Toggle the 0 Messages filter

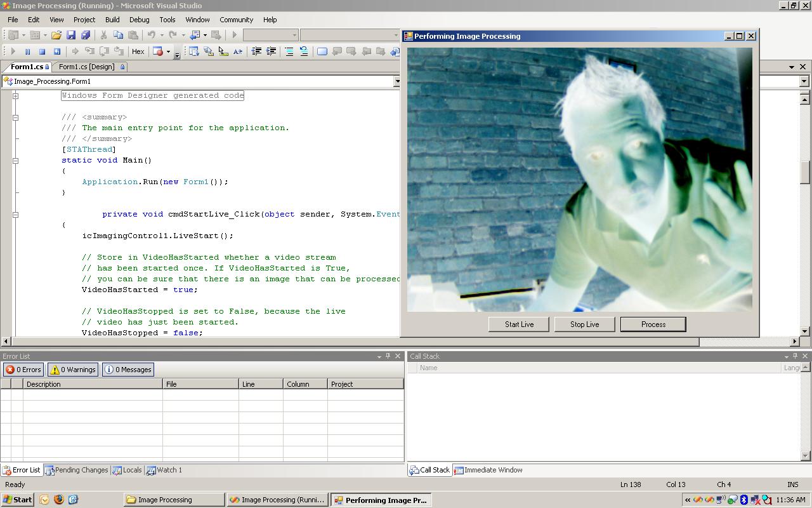pos(128,370)
